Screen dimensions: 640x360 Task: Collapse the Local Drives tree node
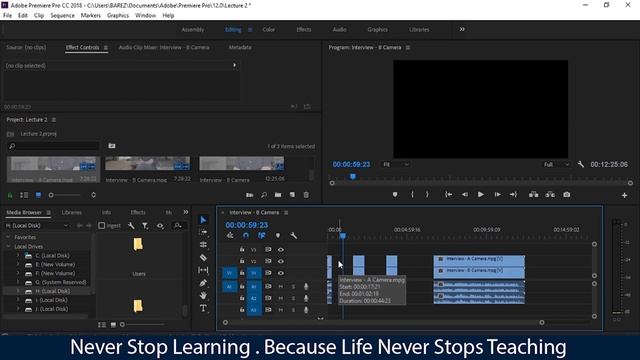point(8,247)
